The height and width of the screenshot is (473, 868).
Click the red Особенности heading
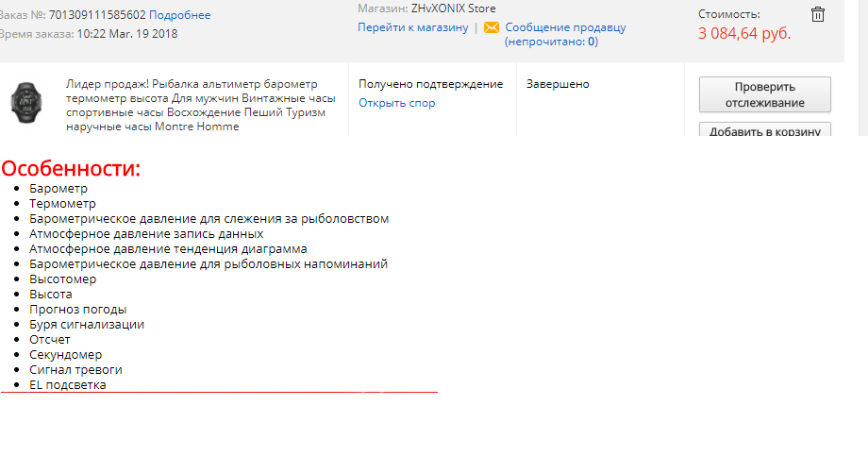[71, 169]
